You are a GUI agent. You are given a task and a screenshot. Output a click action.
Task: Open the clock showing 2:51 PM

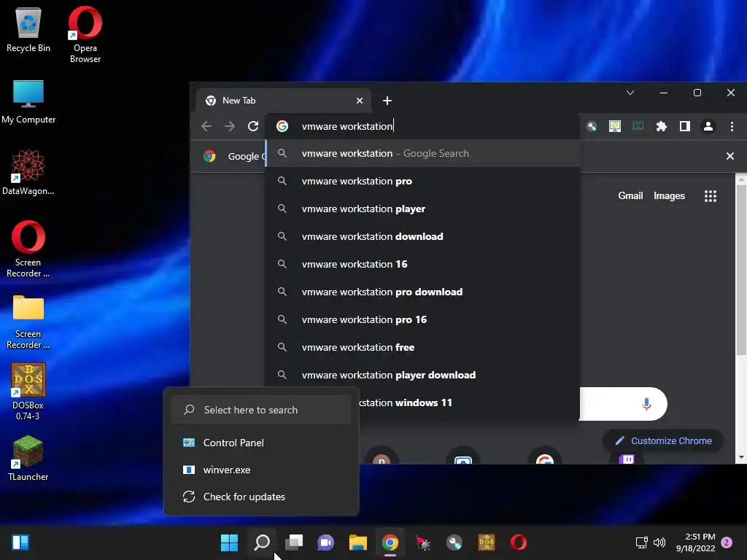695,542
